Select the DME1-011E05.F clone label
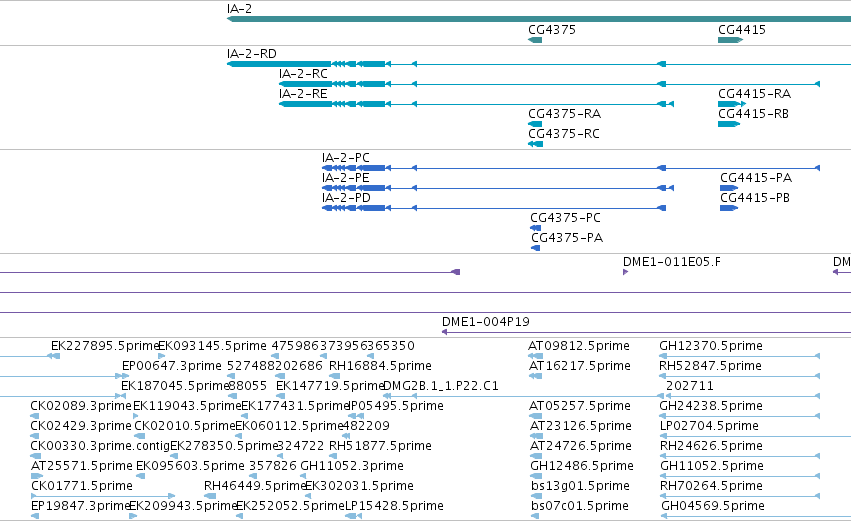The width and height of the screenshot is (851, 521). coord(672,262)
